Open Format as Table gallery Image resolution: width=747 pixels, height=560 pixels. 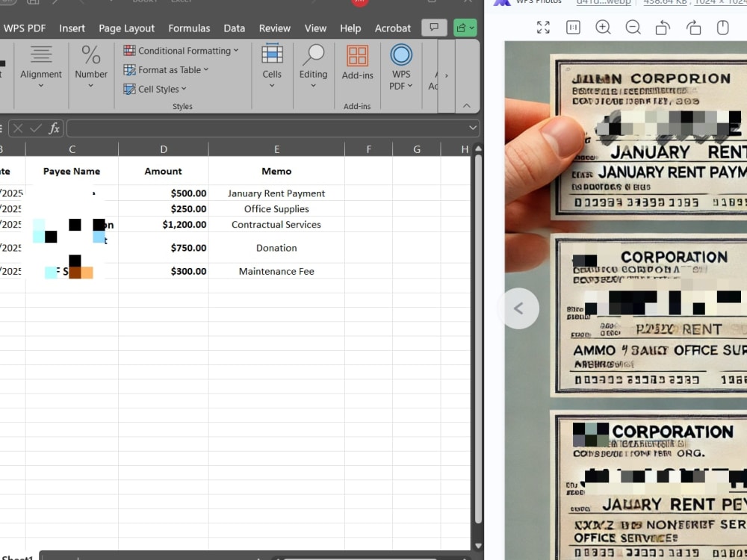coord(166,70)
